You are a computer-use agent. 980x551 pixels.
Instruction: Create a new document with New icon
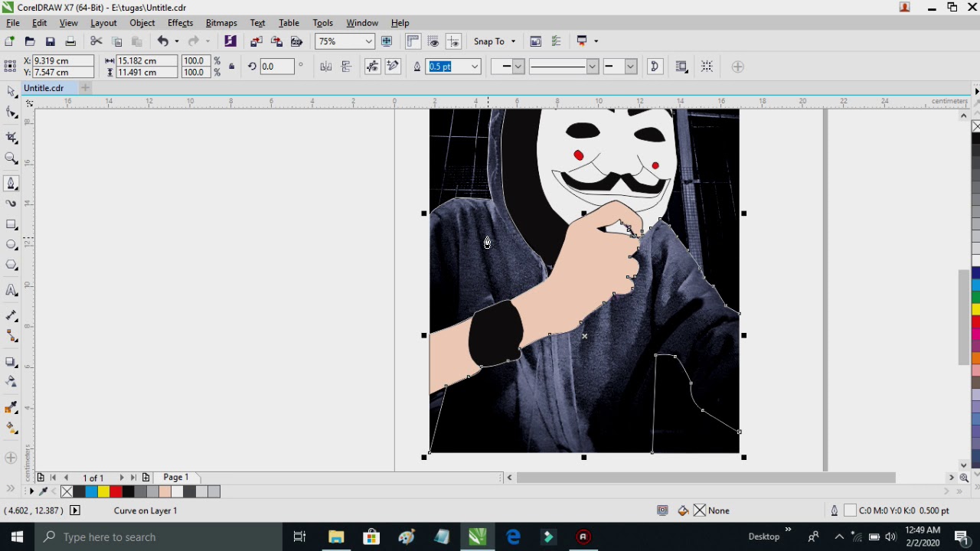click(x=10, y=41)
